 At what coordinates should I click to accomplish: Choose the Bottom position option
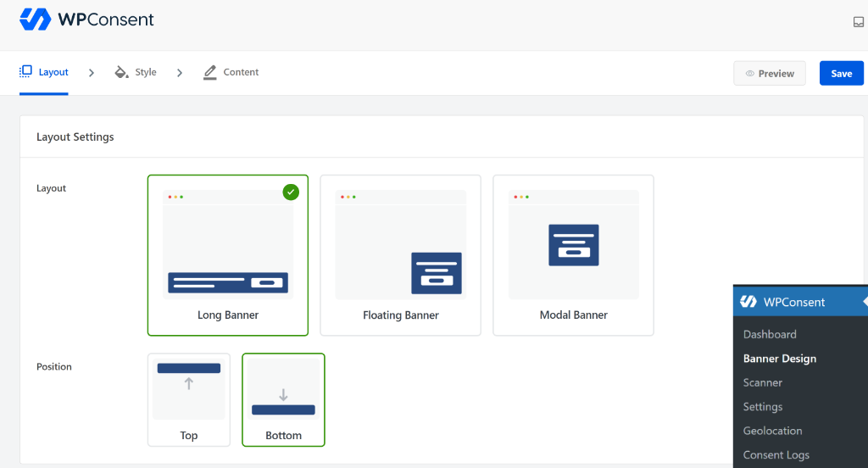[x=283, y=400]
